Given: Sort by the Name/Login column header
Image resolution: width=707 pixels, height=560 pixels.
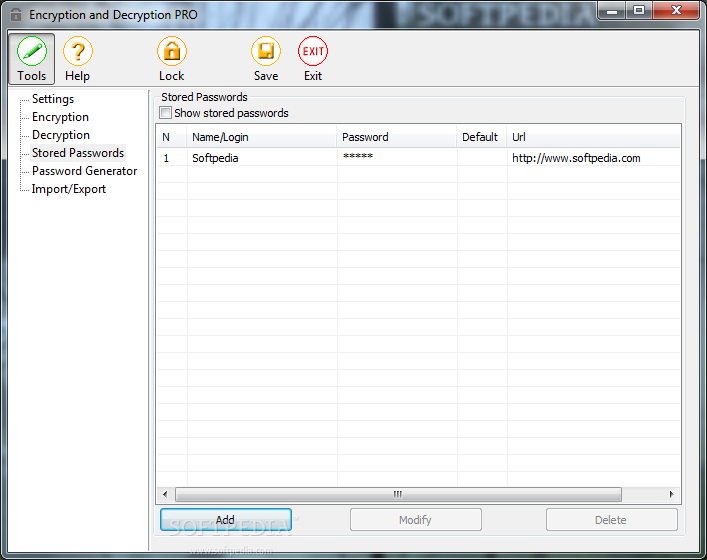Looking at the screenshot, I should [x=262, y=137].
